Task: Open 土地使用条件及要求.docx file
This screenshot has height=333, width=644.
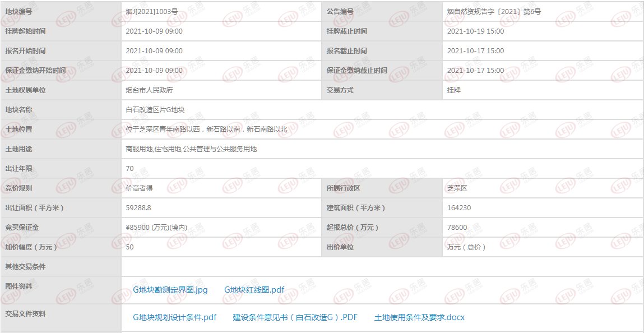Action: [419, 317]
